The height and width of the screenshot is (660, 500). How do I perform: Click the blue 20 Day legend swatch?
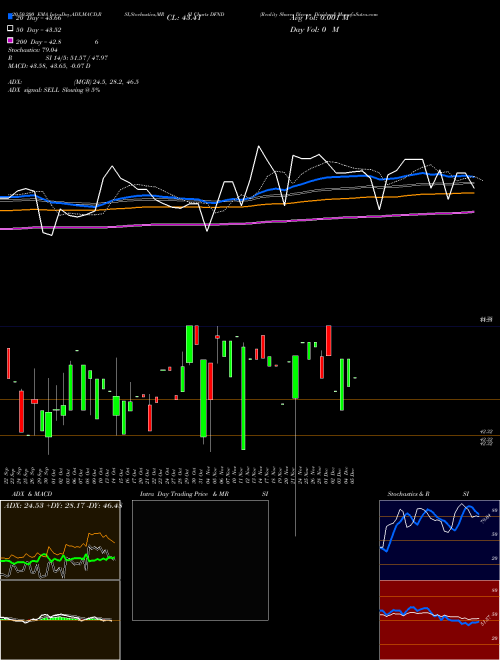pos(10,17)
